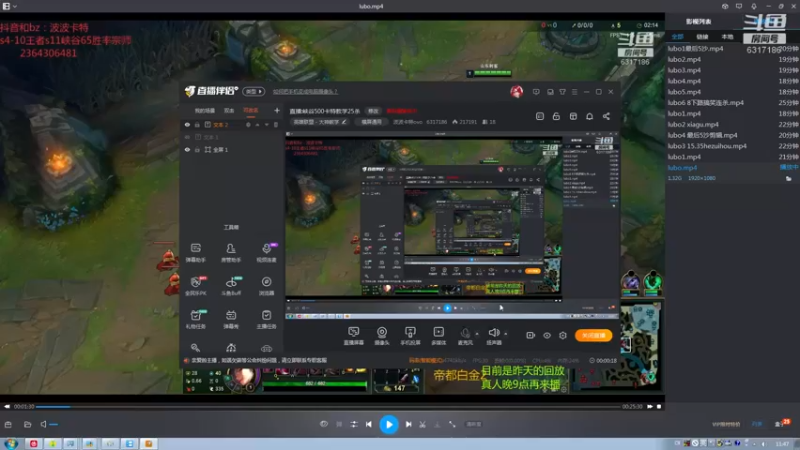
Task: Add a 摄像头 camera source
Action: click(382, 336)
